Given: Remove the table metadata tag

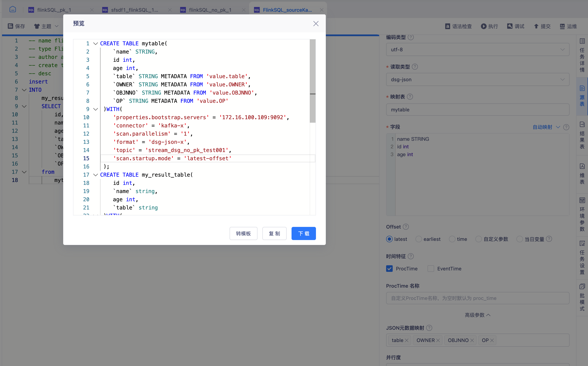Looking at the screenshot, I should pos(407,340).
